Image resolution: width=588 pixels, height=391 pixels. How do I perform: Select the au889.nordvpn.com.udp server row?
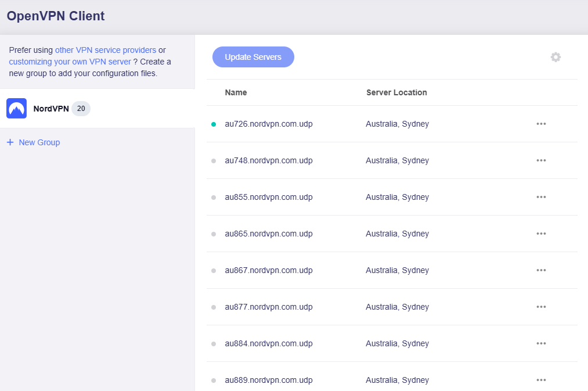point(269,380)
